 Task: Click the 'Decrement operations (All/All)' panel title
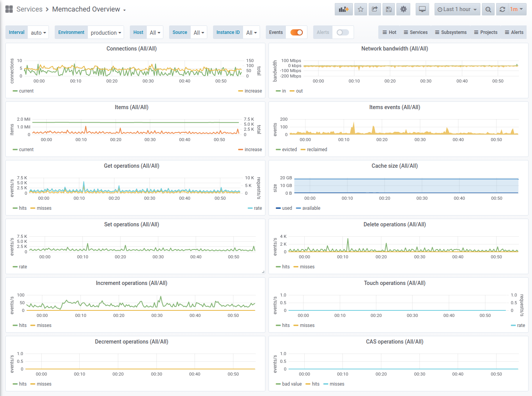[132, 342]
